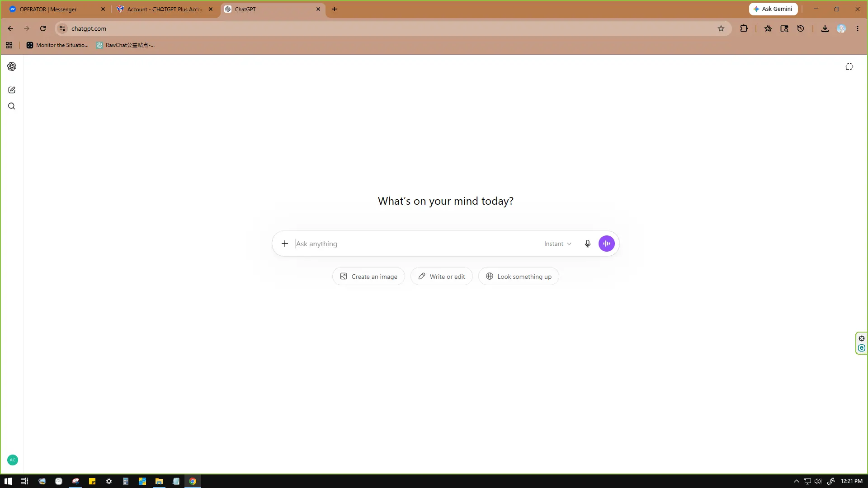Open Chrome downloads icon
The height and width of the screenshot is (488, 868).
(825, 28)
